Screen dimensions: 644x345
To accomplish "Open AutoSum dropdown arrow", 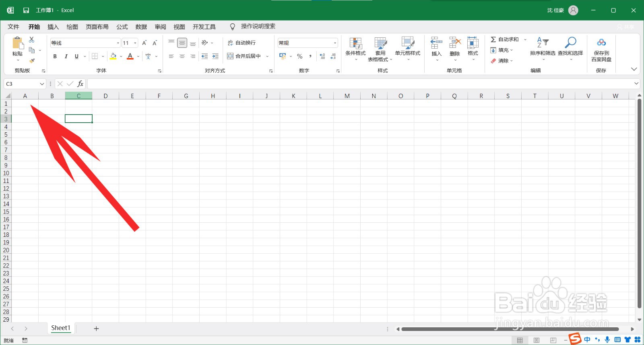I will point(525,39).
